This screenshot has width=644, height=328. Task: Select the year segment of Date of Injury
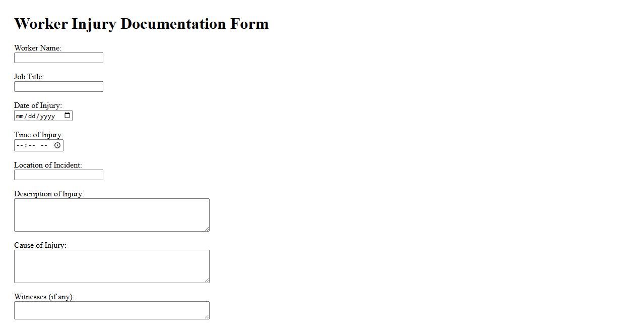(47, 116)
